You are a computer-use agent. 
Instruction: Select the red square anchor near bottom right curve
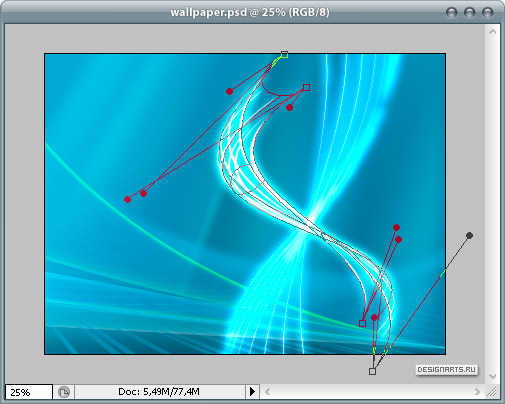tap(362, 323)
